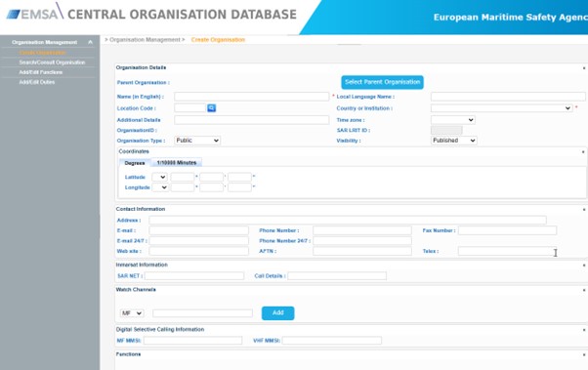Click the SAR LRIT ID field
The width and height of the screenshot is (588, 370).
(x=446, y=130)
